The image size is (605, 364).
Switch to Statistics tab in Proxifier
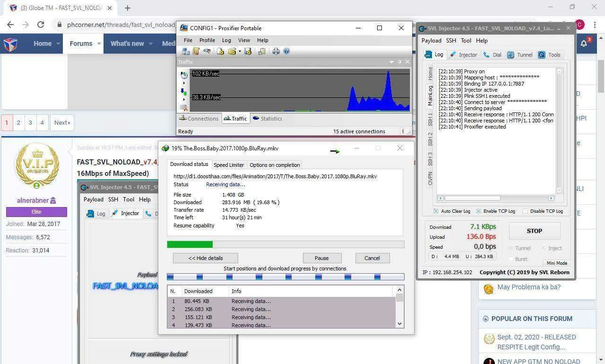267,119
